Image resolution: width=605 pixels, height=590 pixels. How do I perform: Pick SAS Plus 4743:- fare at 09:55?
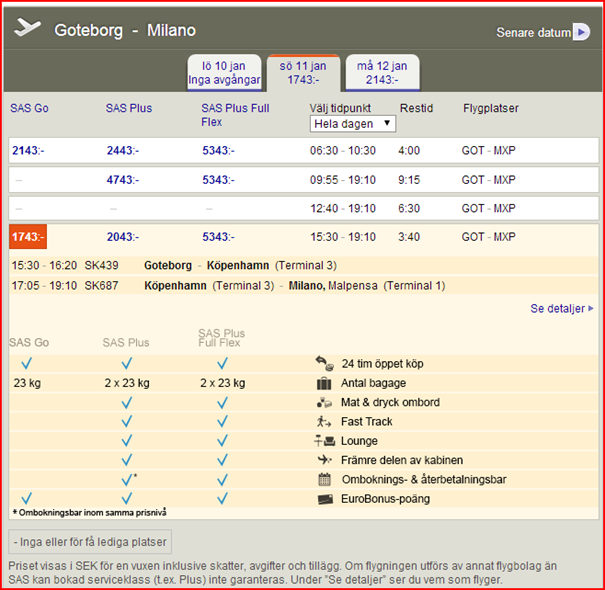click(x=125, y=180)
